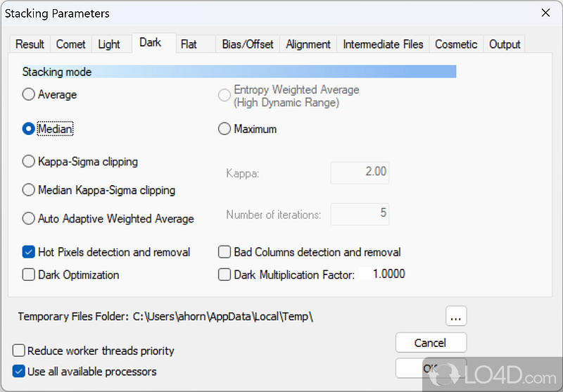Viewport: 563px width, 392px height.
Task: Show the Intermediate Files tab
Action: coord(383,44)
